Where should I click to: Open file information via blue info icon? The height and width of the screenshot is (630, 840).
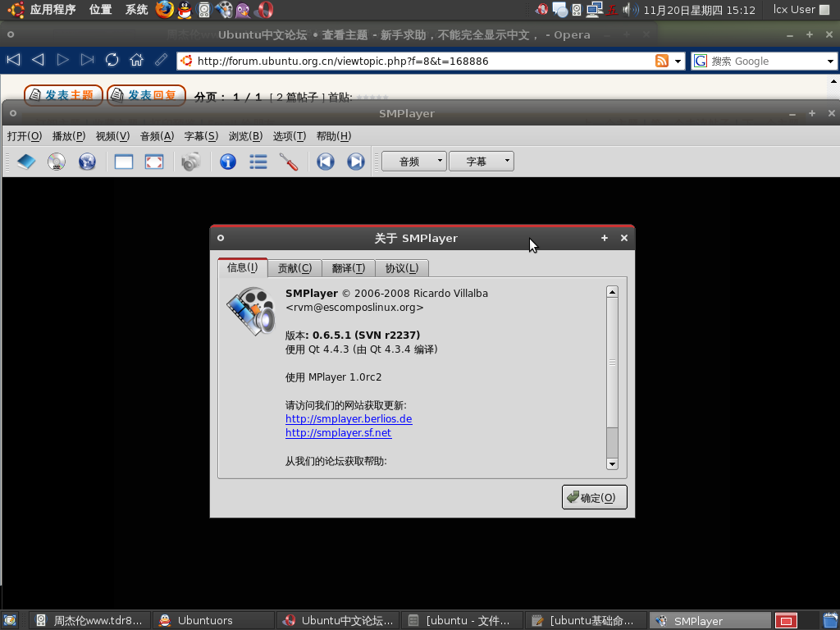click(228, 162)
